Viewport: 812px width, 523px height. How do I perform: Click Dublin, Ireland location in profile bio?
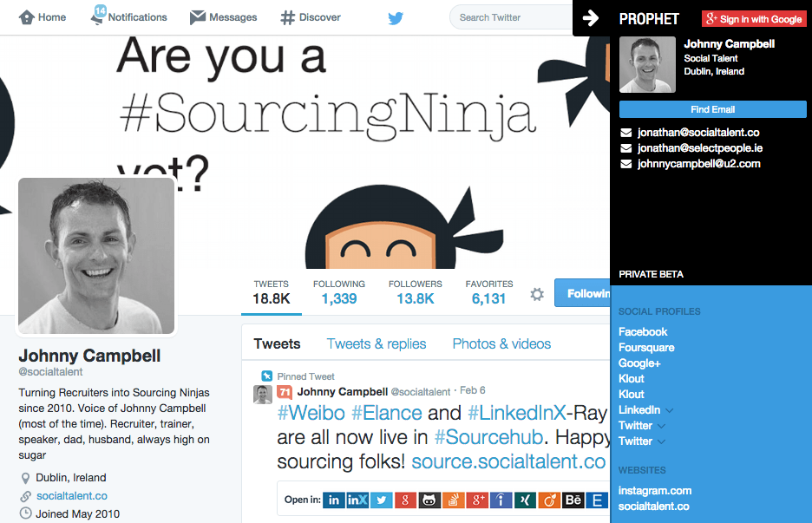pyautogui.click(x=71, y=477)
